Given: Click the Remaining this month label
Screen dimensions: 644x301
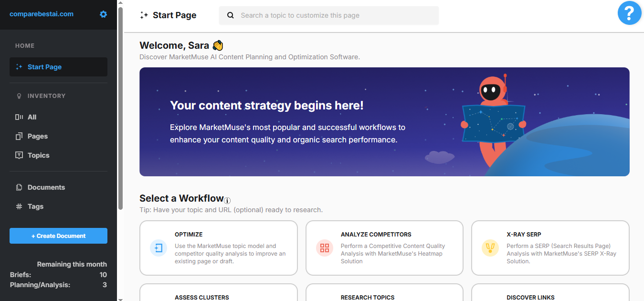Looking at the screenshot, I should [72, 264].
